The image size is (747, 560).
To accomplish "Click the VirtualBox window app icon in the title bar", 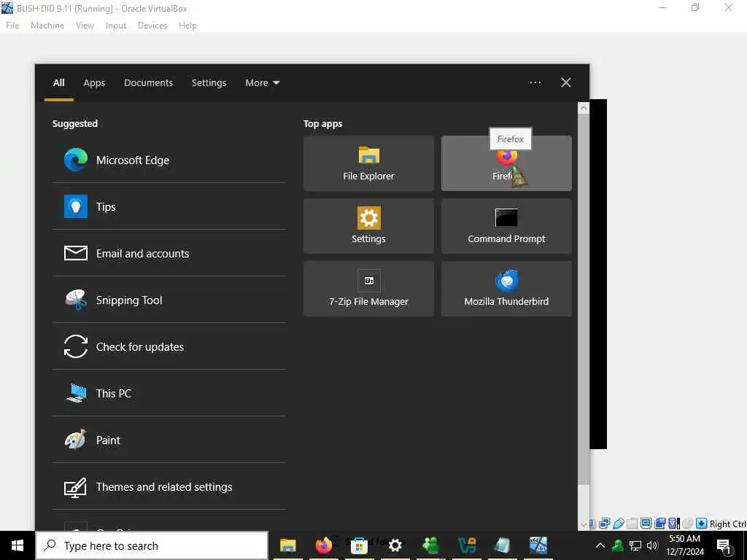I will coord(7,7).
